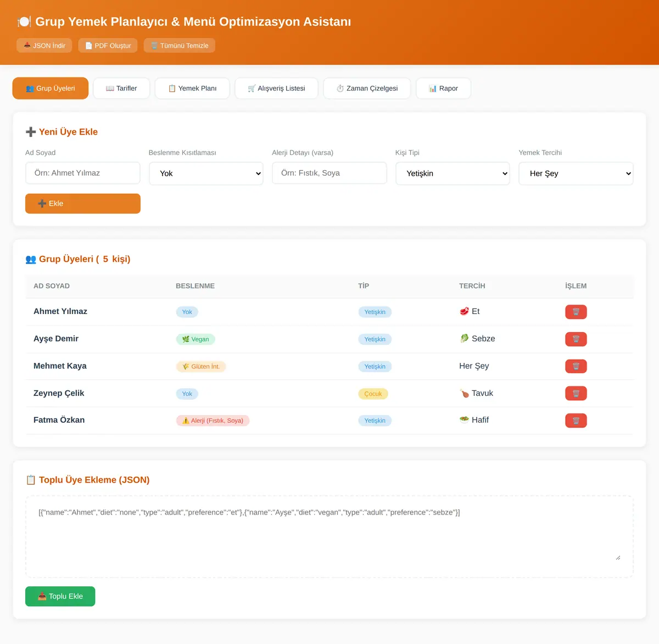Screen dimensions: 659x644
Task: Remove Zeynep Çelik using trash icon
Action: [x=576, y=393]
